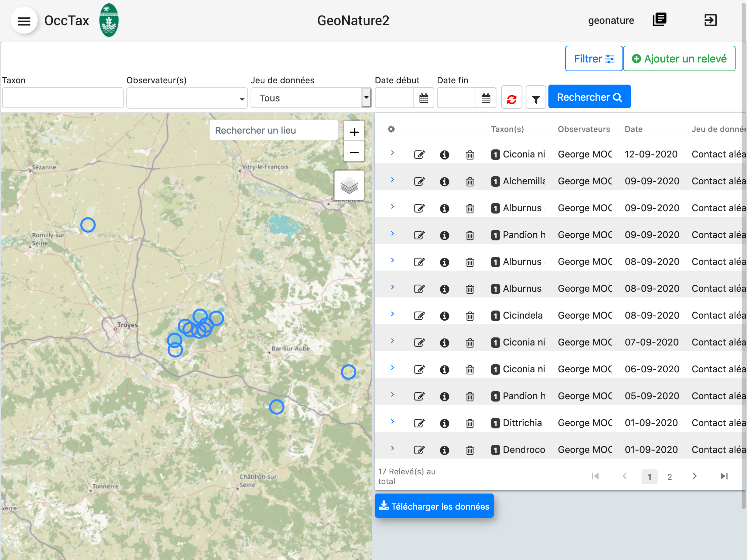Image resolution: width=747 pixels, height=560 pixels.
Task: Go to next results page
Action: click(694, 476)
